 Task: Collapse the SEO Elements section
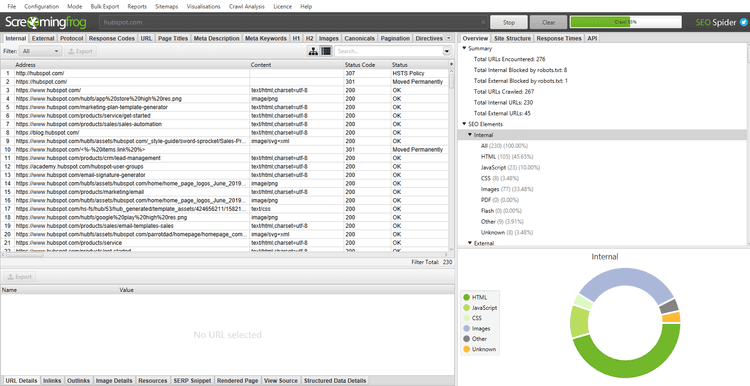click(463, 124)
